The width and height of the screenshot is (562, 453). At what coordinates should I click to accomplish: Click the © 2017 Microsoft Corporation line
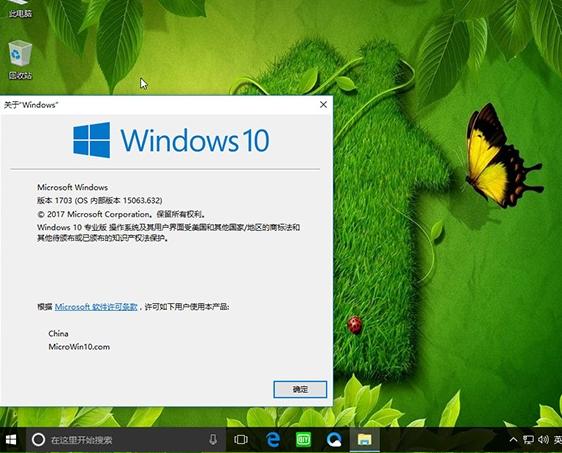(121, 214)
